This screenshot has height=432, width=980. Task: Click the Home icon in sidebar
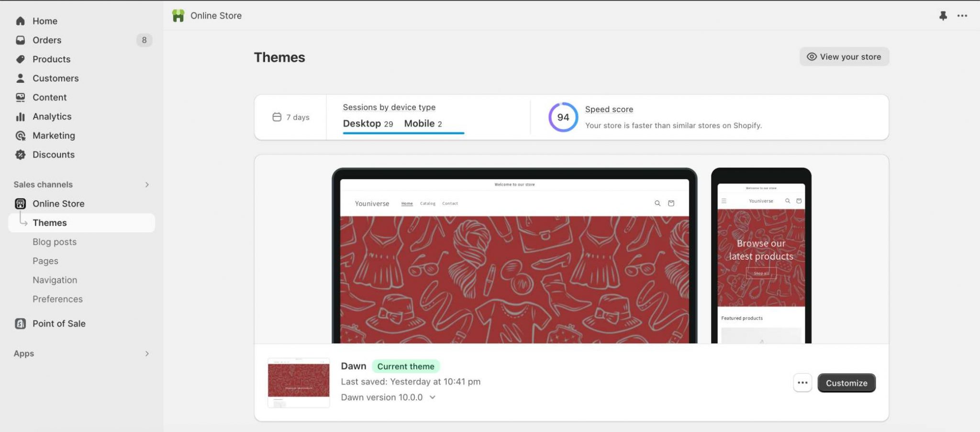point(20,21)
